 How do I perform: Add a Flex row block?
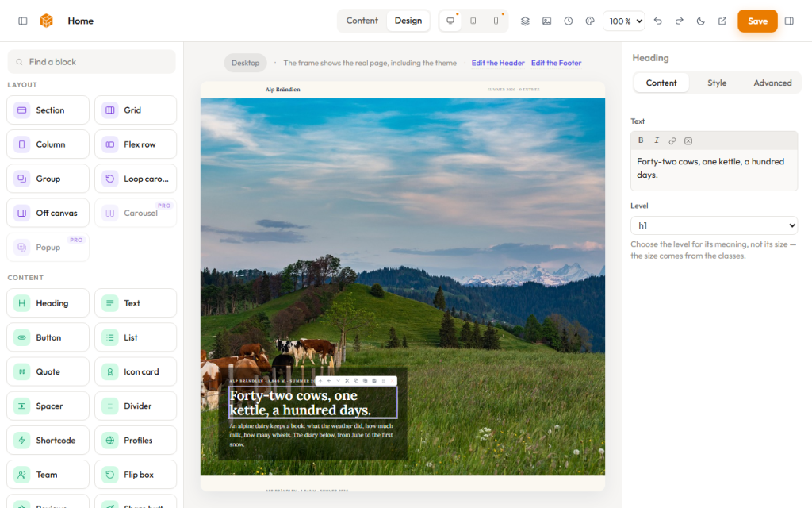136,144
